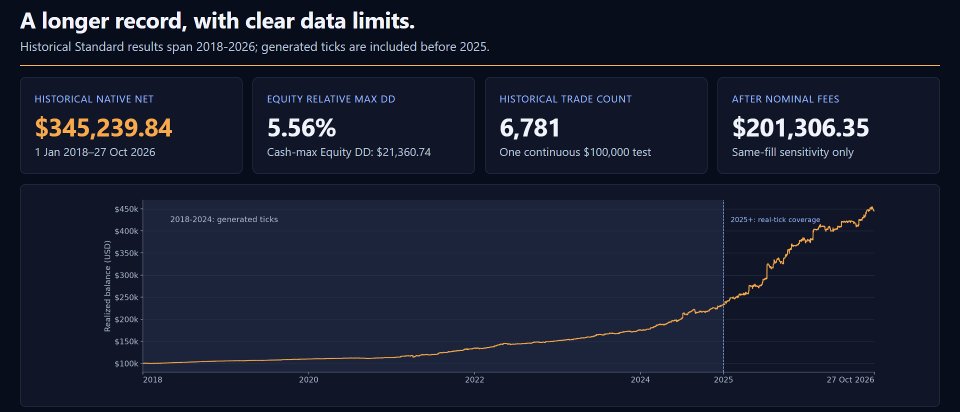The image size is (960, 412).
Task: Click the $201,306.35 after nominal fees value
Action: [x=800, y=127]
